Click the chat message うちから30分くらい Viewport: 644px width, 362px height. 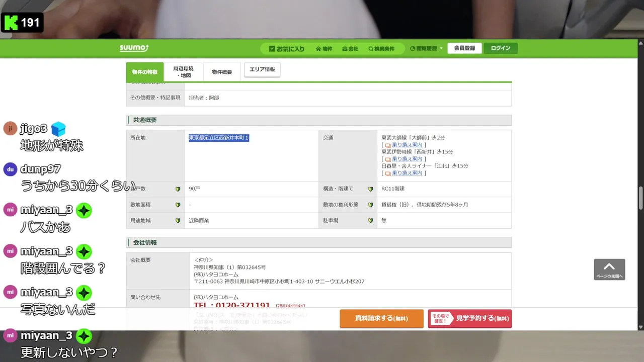pyautogui.click(x=78, y=186)
